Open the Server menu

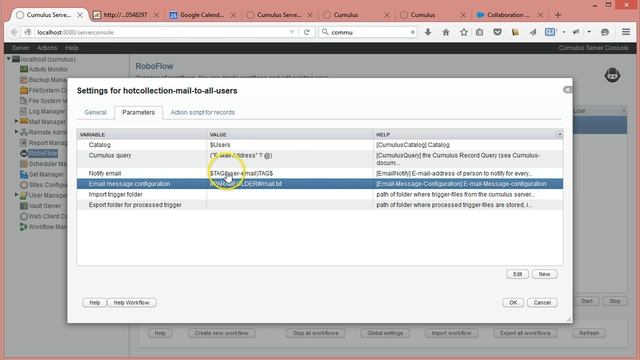(20, 48)
